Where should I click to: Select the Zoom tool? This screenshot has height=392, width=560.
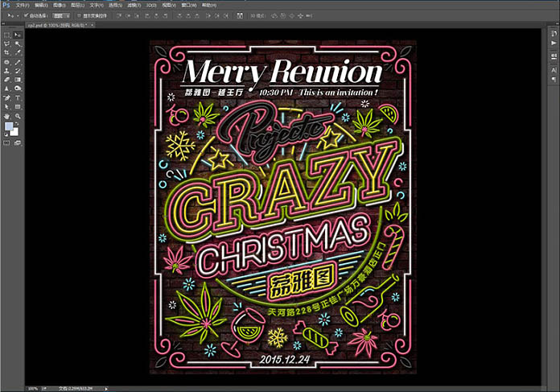click(18, 115)
